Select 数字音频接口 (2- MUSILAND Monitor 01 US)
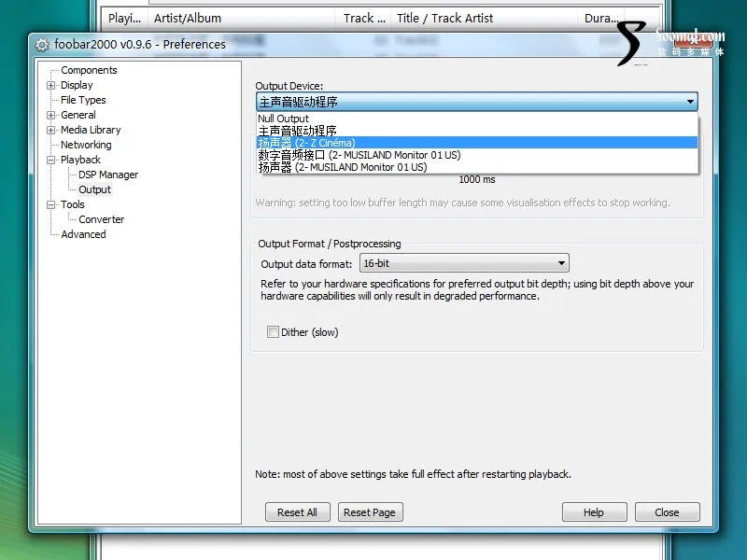This screenshot has width=747, height=560. point(477,155)
